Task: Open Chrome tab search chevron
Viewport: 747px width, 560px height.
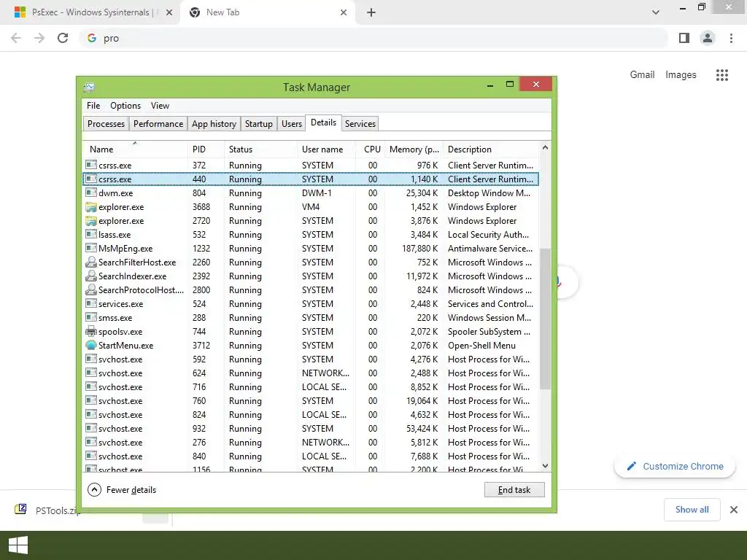Action: 656,12
